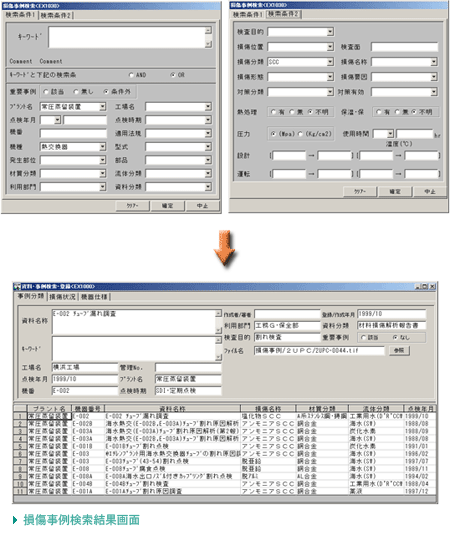Click the 損傷名称 column header in the results table
This screenshot has width=450, height=540.
(268, 409)
